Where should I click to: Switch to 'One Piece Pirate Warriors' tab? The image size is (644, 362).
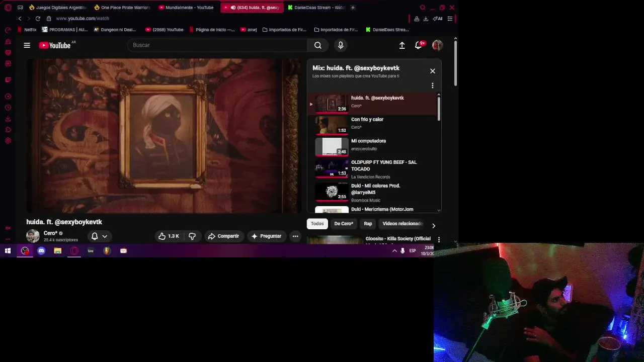coord(122,8)
